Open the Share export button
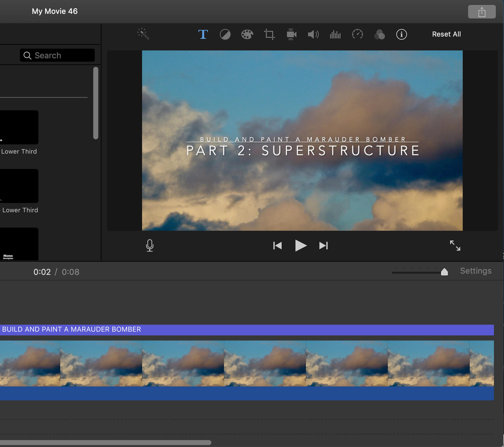504x447 pixels. tap(482, 12)
